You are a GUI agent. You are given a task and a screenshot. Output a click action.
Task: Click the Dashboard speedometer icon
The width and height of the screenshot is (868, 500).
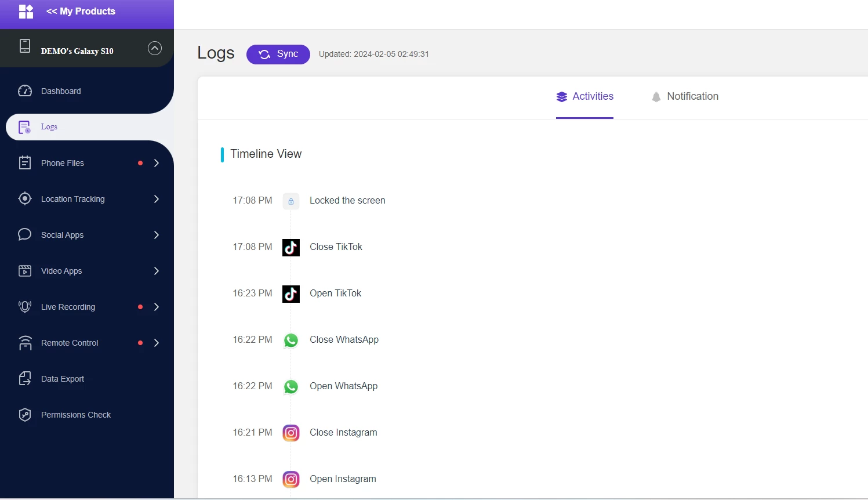(25, 91)
